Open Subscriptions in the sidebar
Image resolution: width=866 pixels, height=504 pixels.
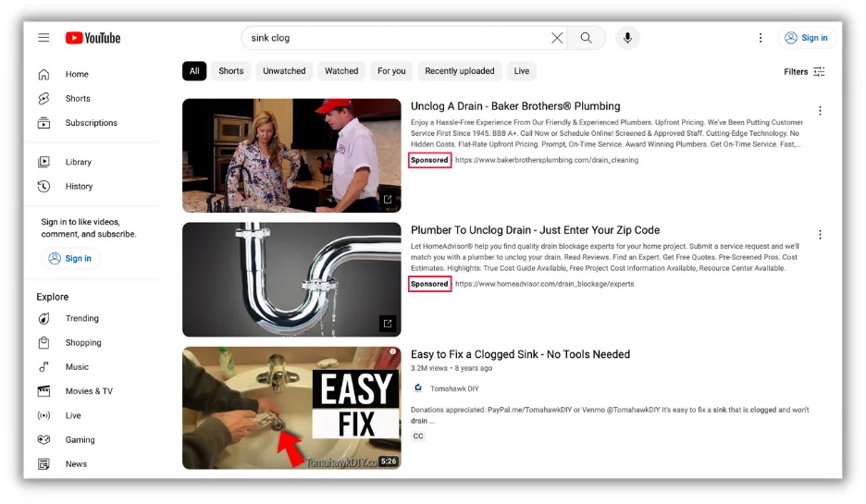[x=91, y=123]
